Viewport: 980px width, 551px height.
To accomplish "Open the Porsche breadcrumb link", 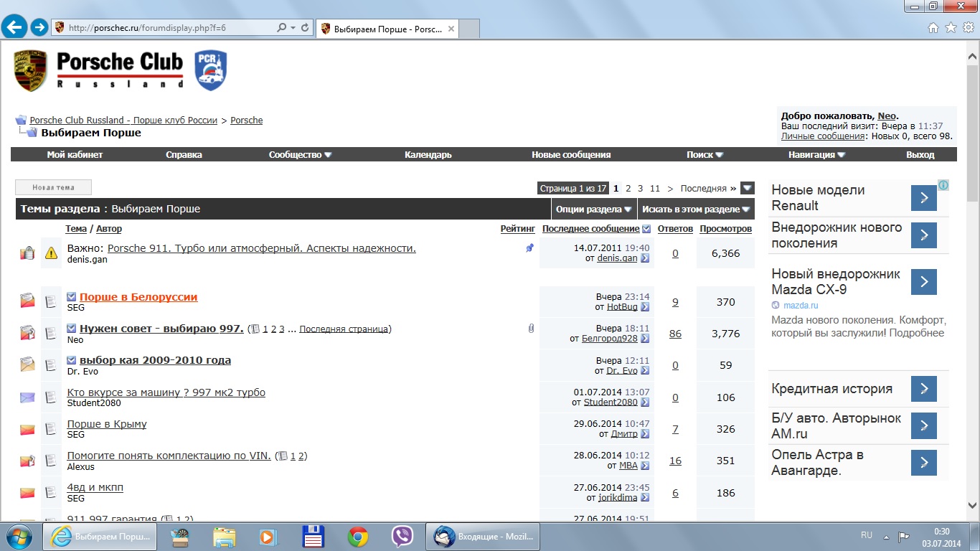I will 247,121.
